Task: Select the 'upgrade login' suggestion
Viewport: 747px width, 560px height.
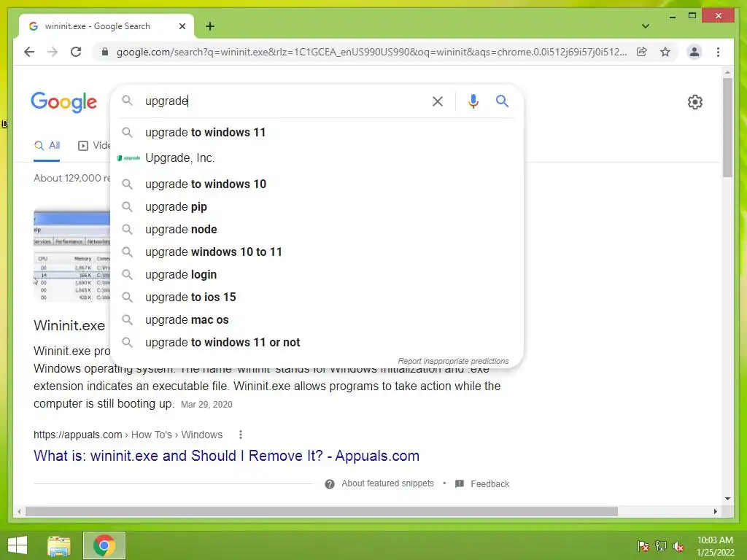Action: pos(317,274)
